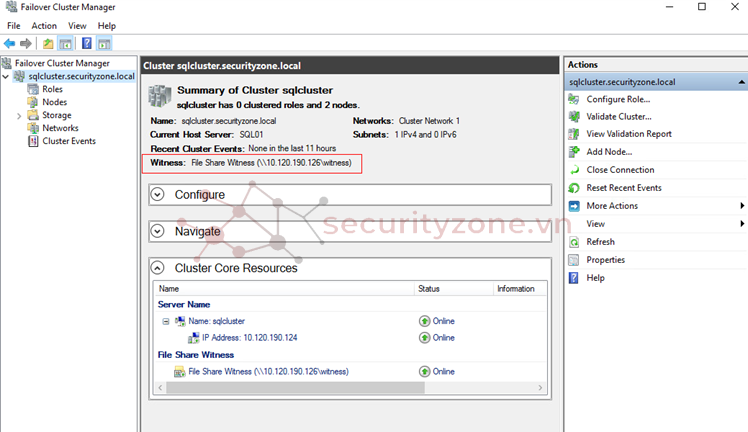
Task: Click the Refresh action icon
Action: [x=574, y=242]
